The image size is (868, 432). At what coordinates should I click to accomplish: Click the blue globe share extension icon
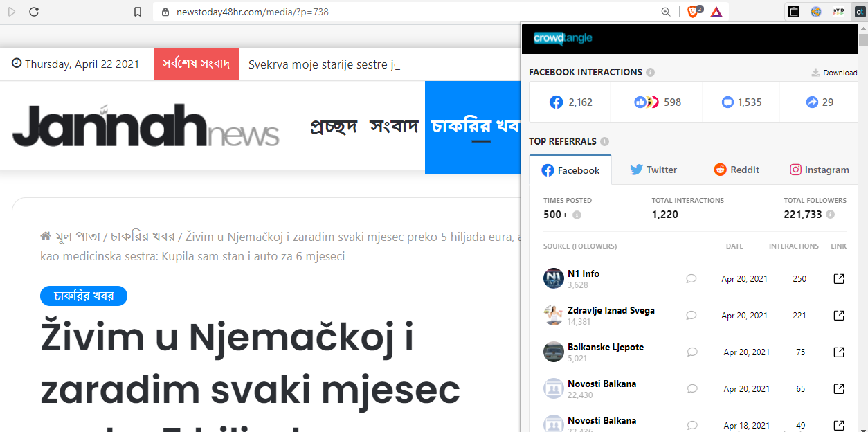[816, 12]
